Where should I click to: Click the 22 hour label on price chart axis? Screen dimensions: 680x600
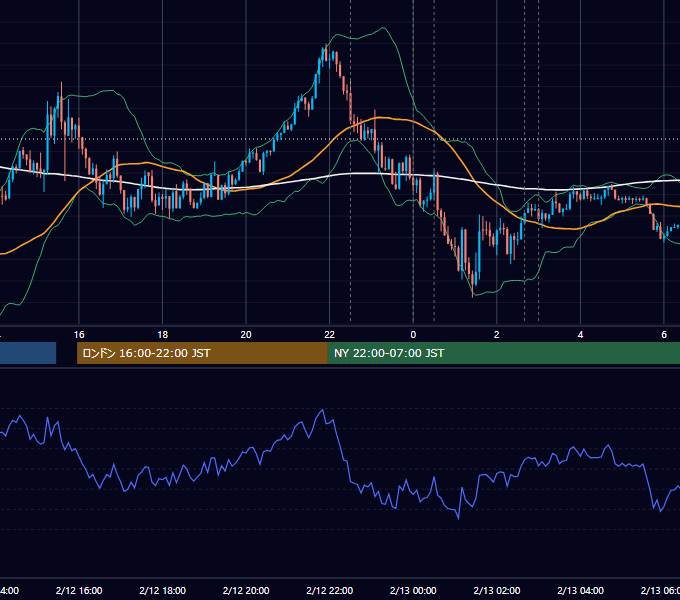coord(330,335)
